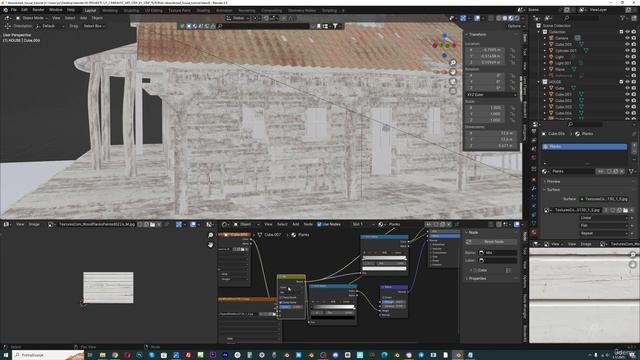The image size is (640, 360).
Task: Click the outliner filter funnel icon
Action: (x=623, y=18)
